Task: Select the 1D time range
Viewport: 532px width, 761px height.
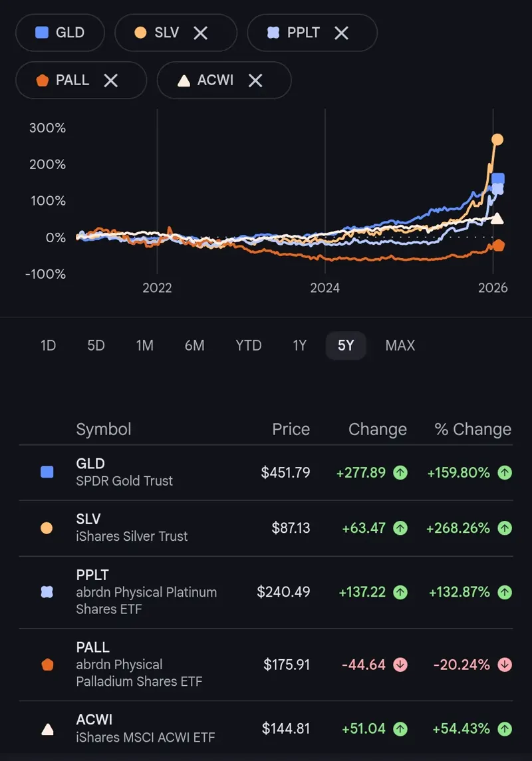Action: [x=48, y=345]
